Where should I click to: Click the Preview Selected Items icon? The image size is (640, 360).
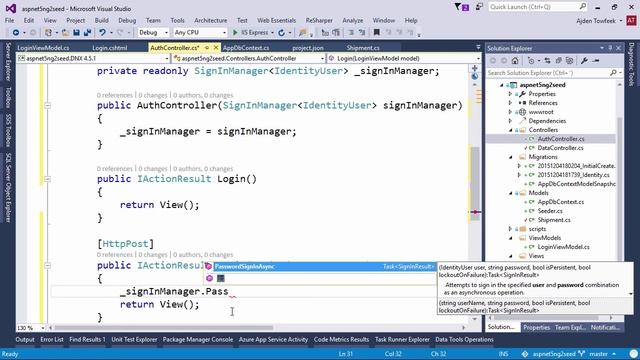(596, 61)
